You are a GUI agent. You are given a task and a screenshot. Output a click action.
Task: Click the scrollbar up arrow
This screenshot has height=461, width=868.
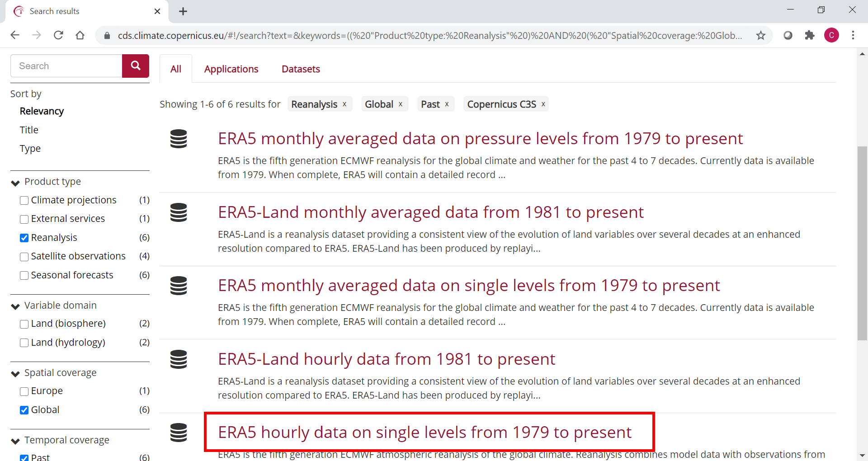tap(862, 54)
